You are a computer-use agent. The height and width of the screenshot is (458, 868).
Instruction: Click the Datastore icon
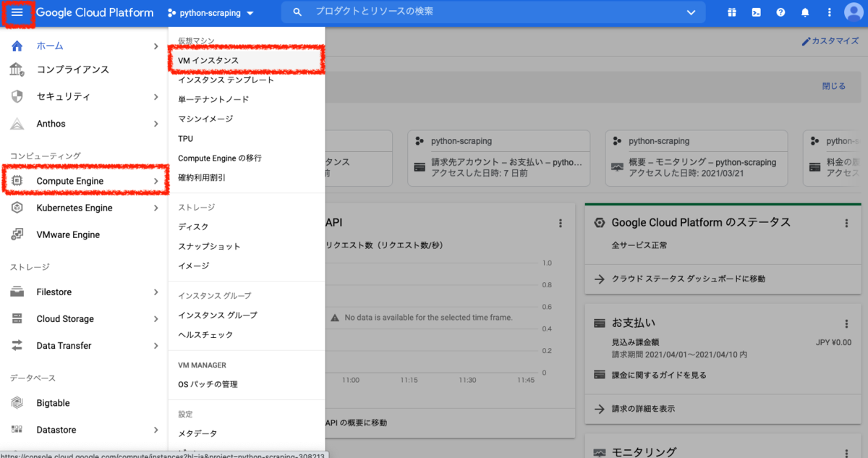coord(17,430)
